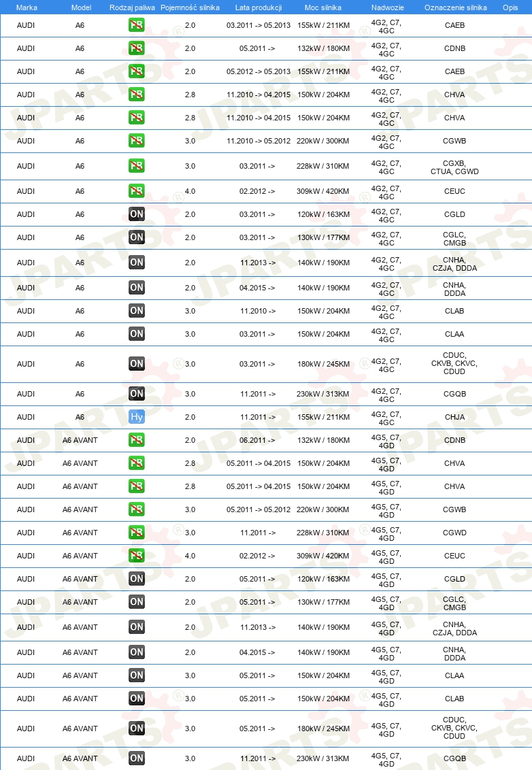Click petrol icon in A6 AVANT CGWD row
This screenshot has height=770, width=532.
[x=137, y=533]
